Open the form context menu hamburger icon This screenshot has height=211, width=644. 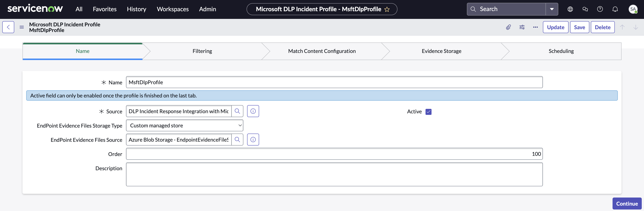(22, 27)
